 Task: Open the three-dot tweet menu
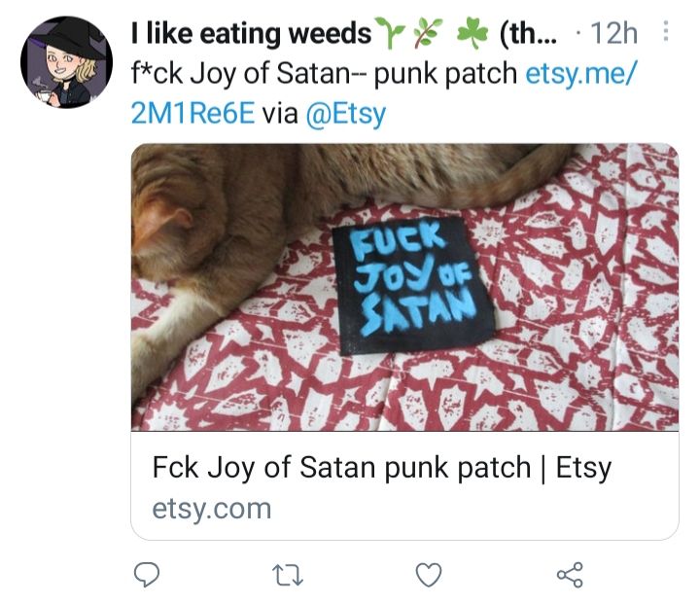pyautogui.click(x=666, y=31)
